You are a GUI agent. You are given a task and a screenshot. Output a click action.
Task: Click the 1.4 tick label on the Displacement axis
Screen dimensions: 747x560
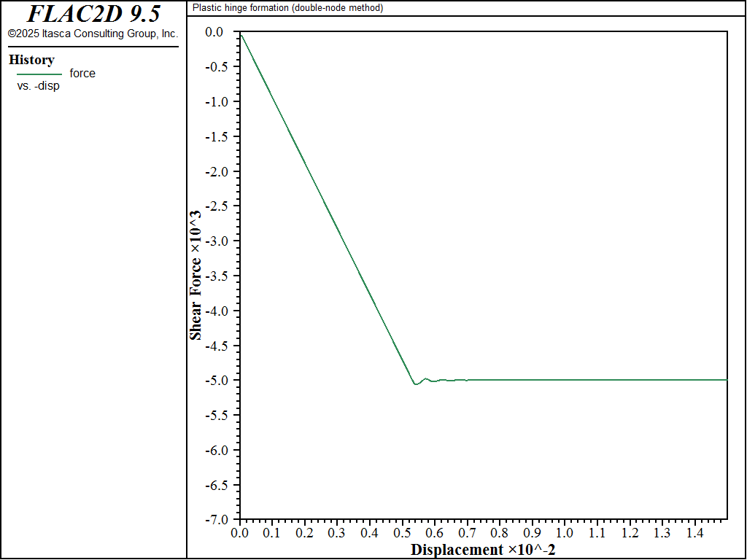694,533
